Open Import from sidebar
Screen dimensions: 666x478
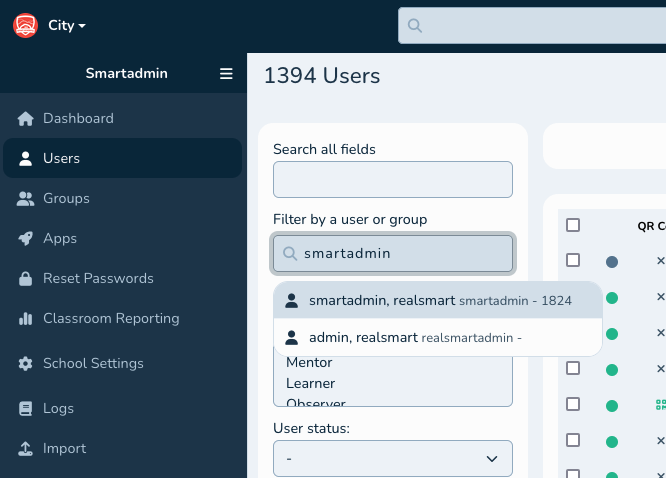64,448
